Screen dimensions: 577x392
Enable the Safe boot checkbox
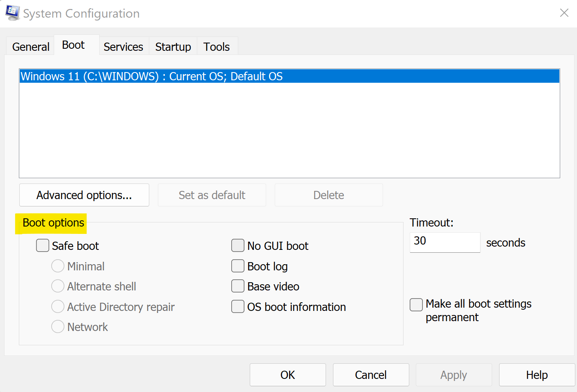coord(43,246)
